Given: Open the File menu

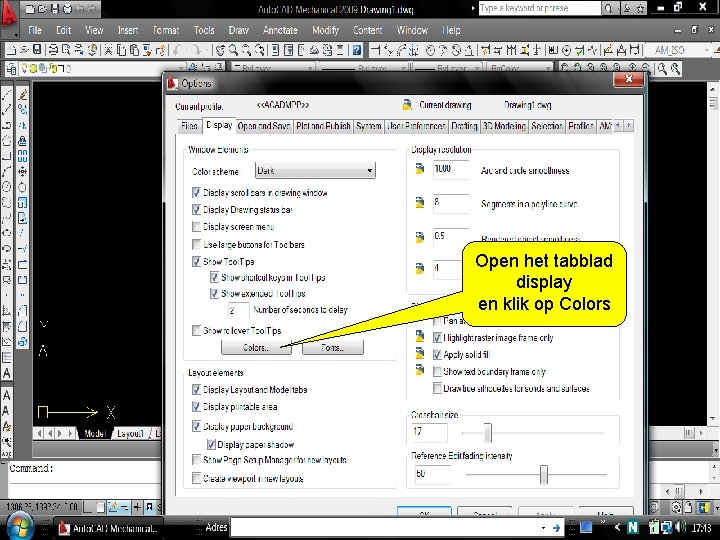Looking at the screenshot, I should (35, 30).
